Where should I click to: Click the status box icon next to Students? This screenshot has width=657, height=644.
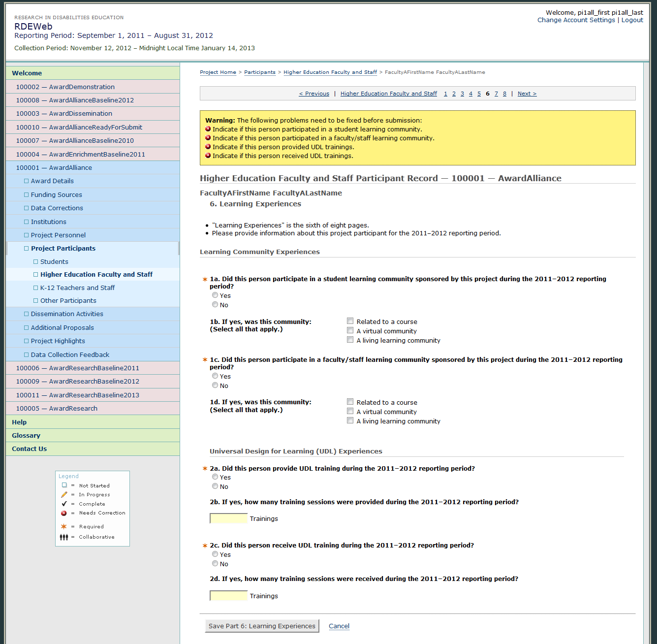(35, 262)
